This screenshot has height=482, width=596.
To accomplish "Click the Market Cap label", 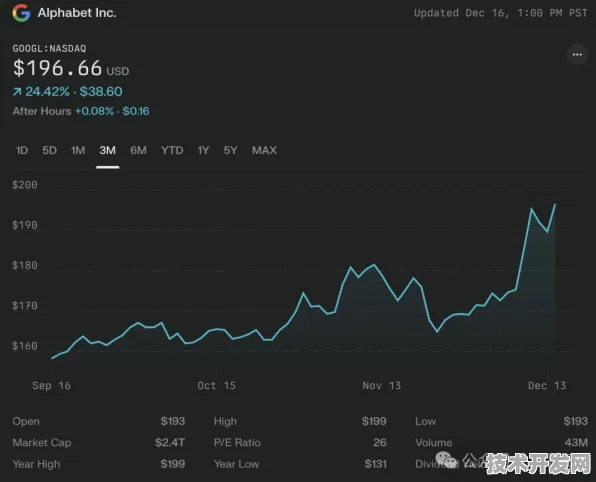I will click(x=42, y=442).
